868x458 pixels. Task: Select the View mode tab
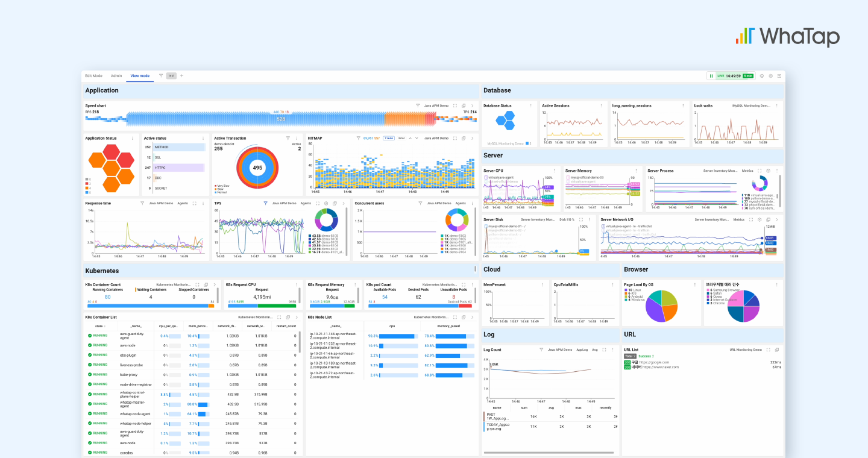140,76
